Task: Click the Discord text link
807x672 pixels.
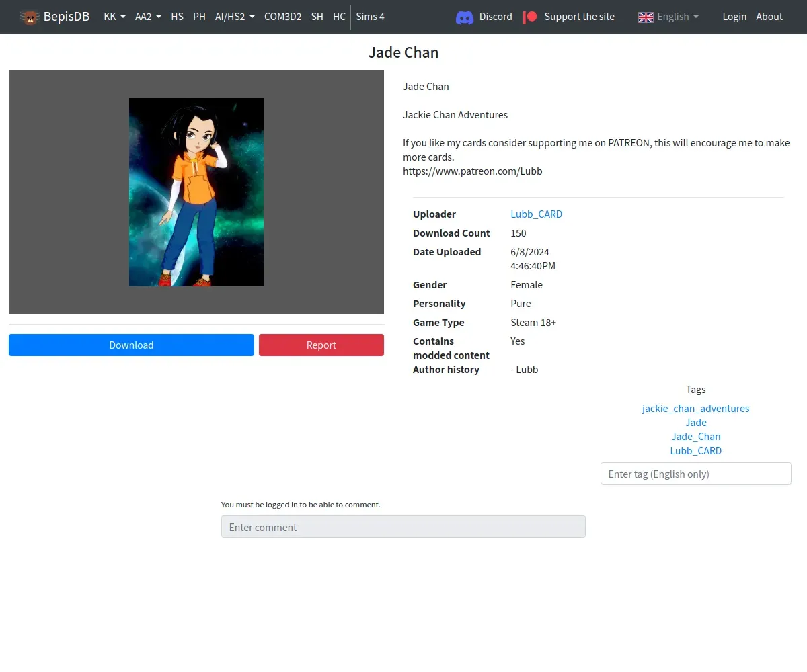Action: click(x=496, y=17)
